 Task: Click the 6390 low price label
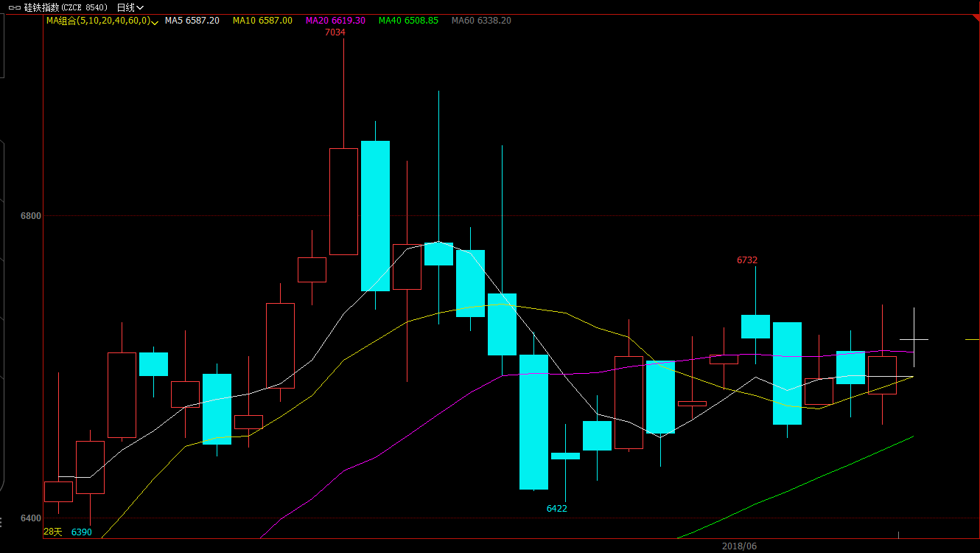coord(82,532)
